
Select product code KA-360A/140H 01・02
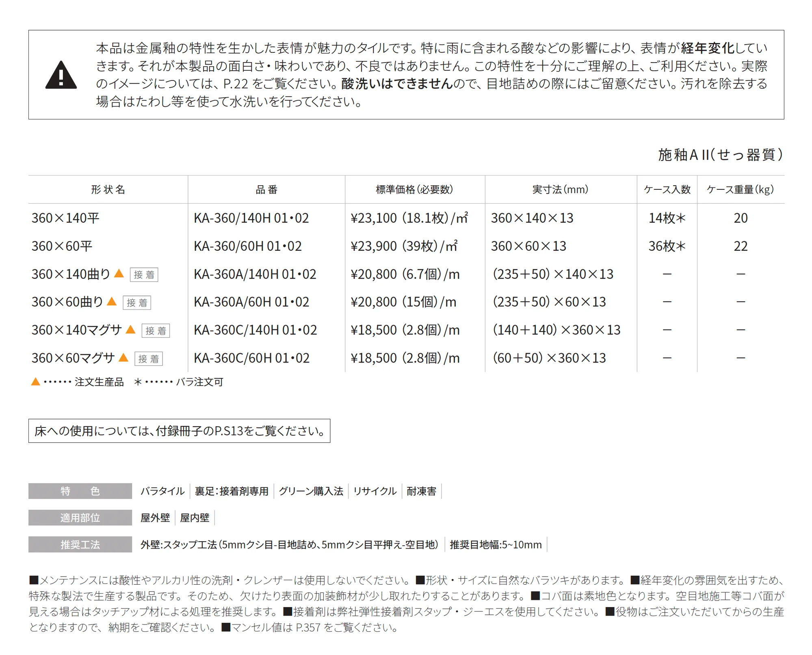pos(255,274)
